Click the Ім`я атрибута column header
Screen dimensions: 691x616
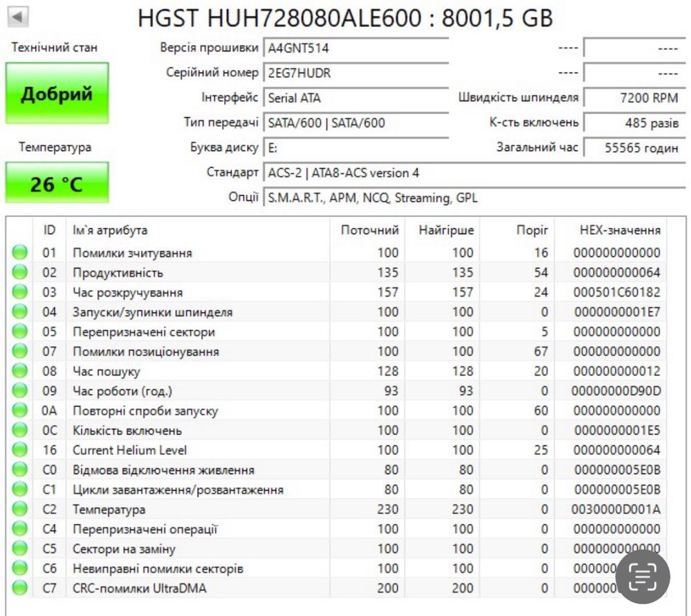[198, 230]
